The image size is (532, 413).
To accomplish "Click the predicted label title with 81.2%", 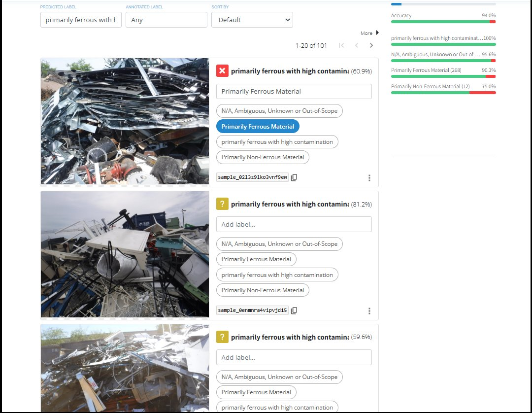I will click(x=290, y=204).
